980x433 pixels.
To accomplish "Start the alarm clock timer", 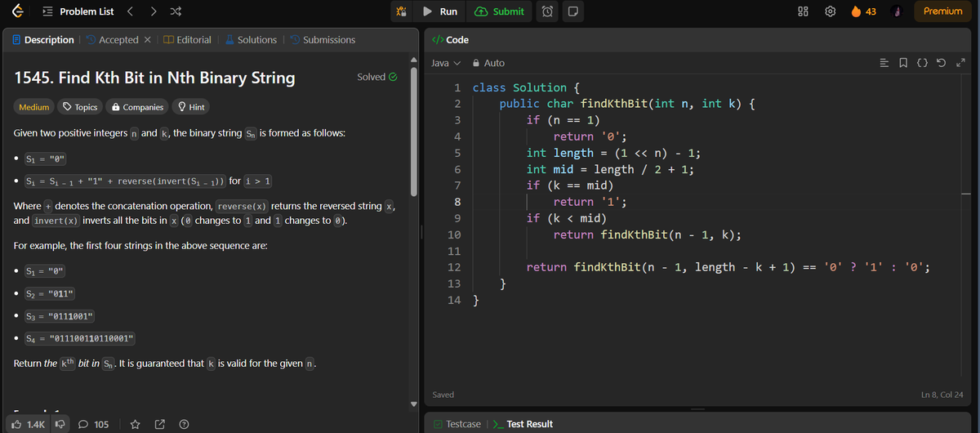I will [x=548, y=11].
